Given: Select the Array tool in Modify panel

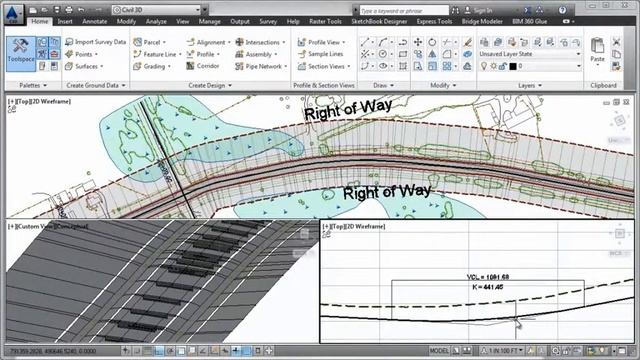Looking at the screenshot, I should [447, 66].
